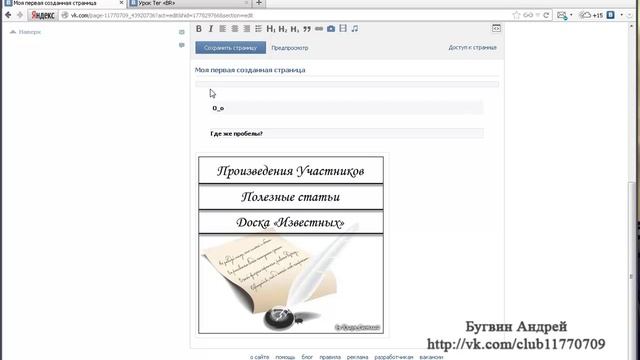Toggle italic formatting in the editor
The width and height of the screenshot is (640, 360).
pos(211,29)
